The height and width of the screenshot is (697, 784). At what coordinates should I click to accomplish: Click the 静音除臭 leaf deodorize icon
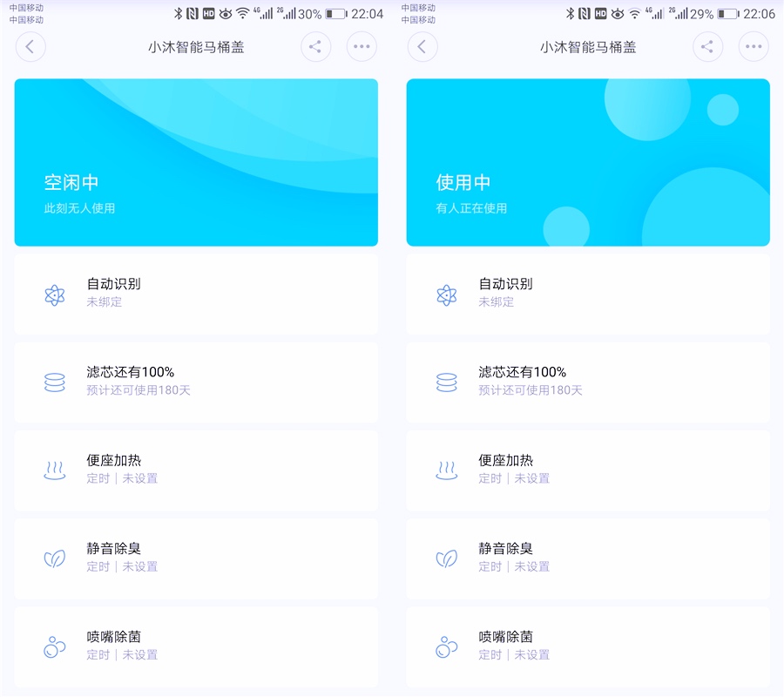55,558
